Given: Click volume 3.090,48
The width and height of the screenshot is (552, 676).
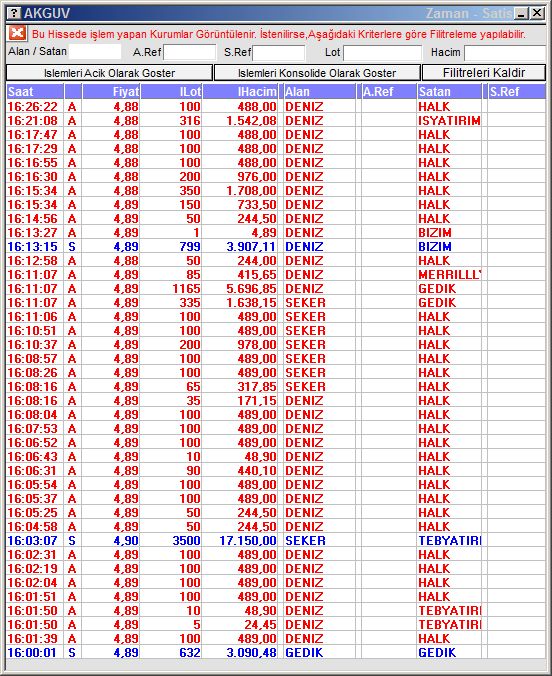Looking at the screenshot, I should [x=251, y=653].
